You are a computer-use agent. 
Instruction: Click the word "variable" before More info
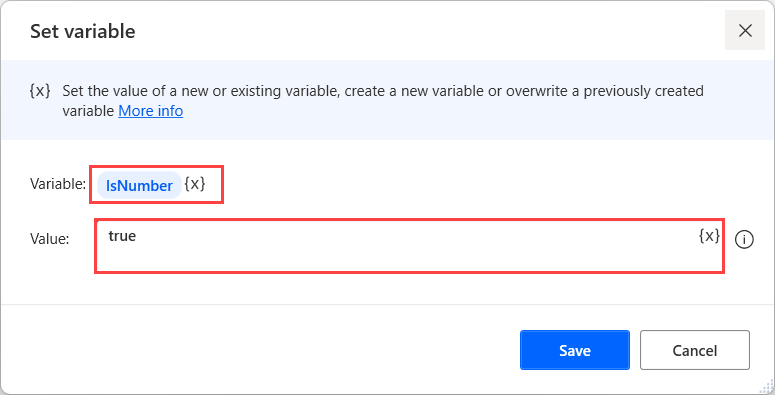(88, 111)
